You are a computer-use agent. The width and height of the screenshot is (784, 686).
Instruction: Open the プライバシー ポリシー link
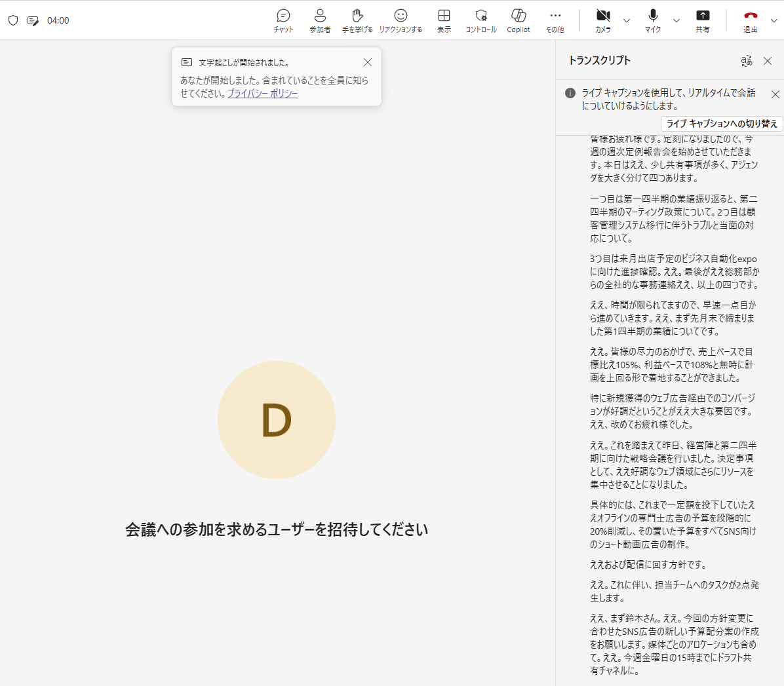[262, 94]
